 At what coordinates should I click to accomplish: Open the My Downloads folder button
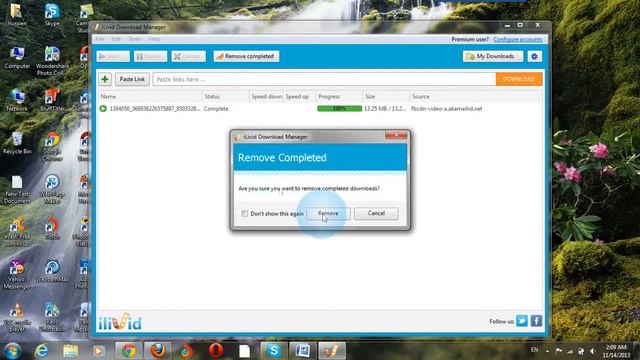493,56
